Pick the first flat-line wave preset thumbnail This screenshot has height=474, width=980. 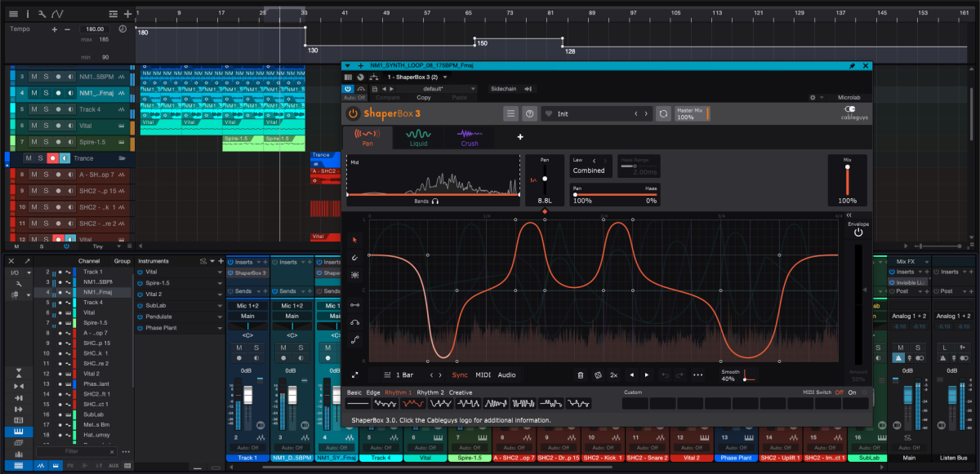point(358,403)
